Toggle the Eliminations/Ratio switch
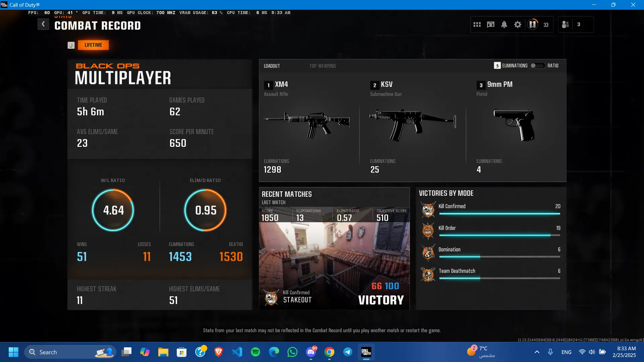 click(537, 66)
